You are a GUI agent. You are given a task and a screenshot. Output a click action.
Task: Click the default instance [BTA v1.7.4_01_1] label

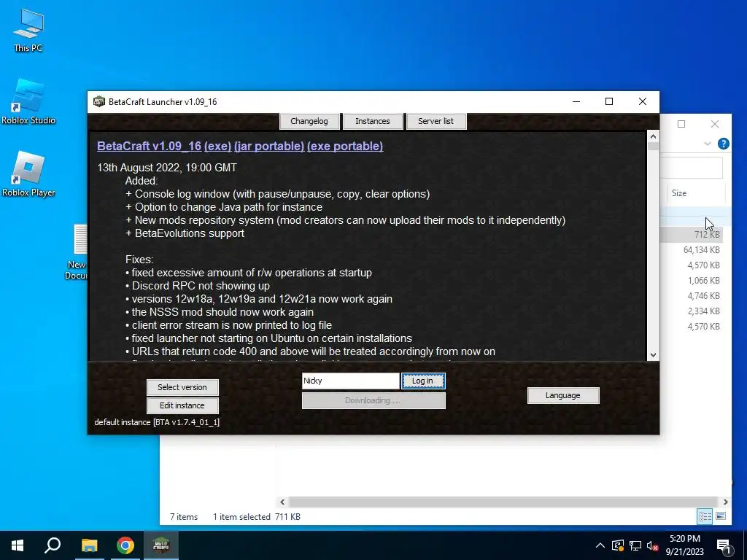pos(157,422)
